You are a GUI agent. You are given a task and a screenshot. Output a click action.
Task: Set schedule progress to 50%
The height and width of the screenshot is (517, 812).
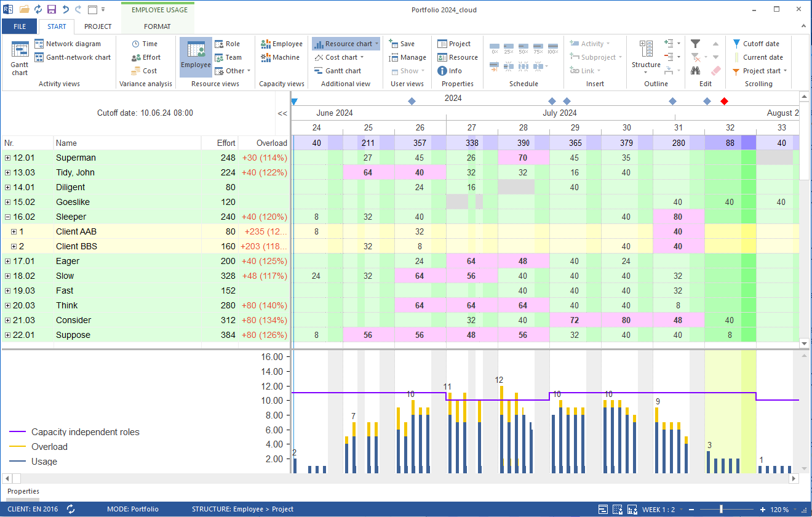coord(523,47)
